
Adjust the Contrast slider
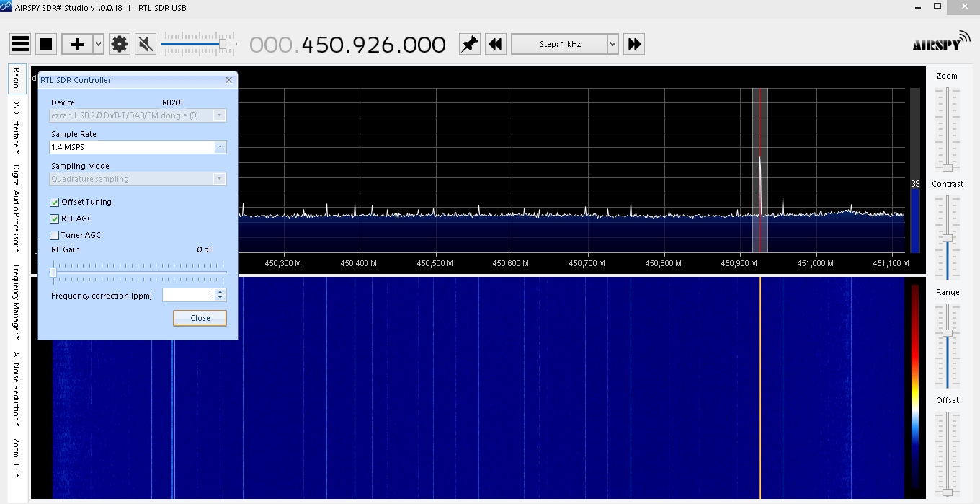coord(948,238)
